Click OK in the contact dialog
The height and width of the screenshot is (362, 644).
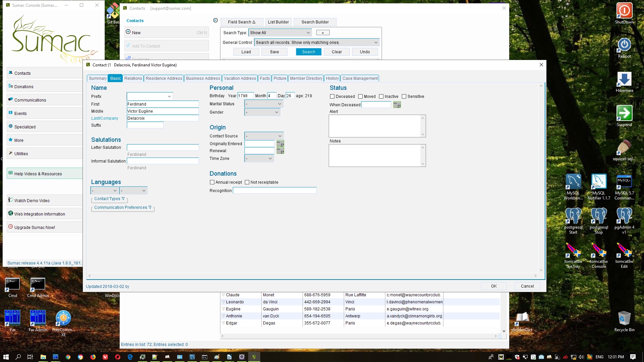tap(494, 286)
